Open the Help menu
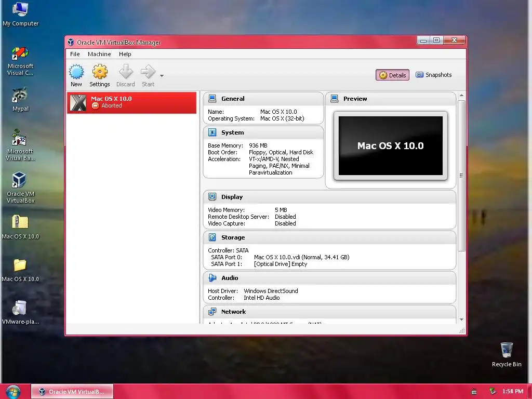Screen dimensions: 532x399 [125, 54]
